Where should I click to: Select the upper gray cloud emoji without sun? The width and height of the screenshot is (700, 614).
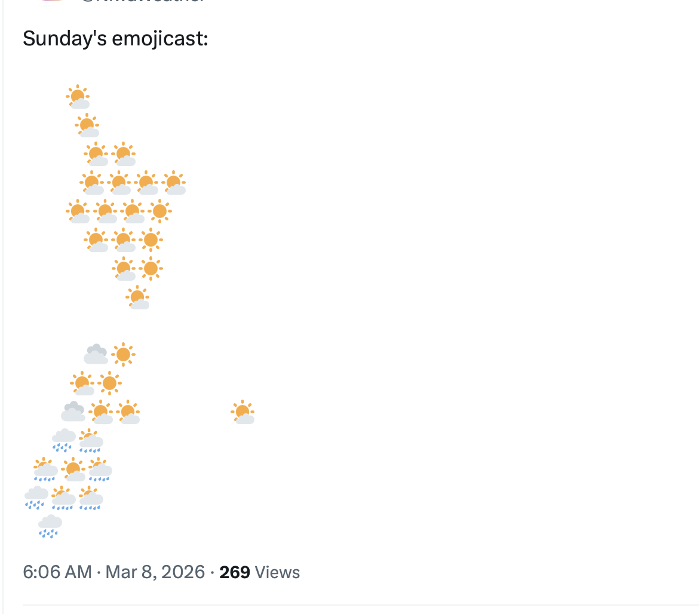pos(96,354)
